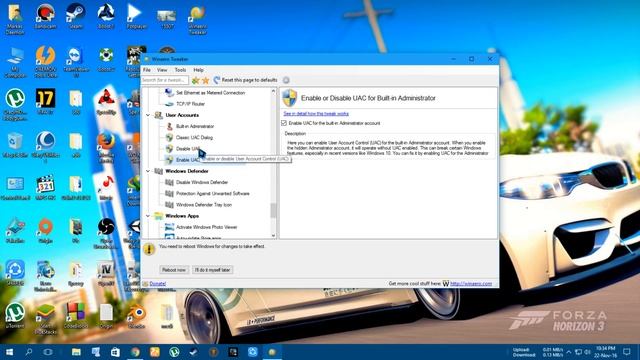640x360 pixels.
Task: Open the Recycle Bin desktop icon
Action: pyautogui.click(x=15, y=145)
